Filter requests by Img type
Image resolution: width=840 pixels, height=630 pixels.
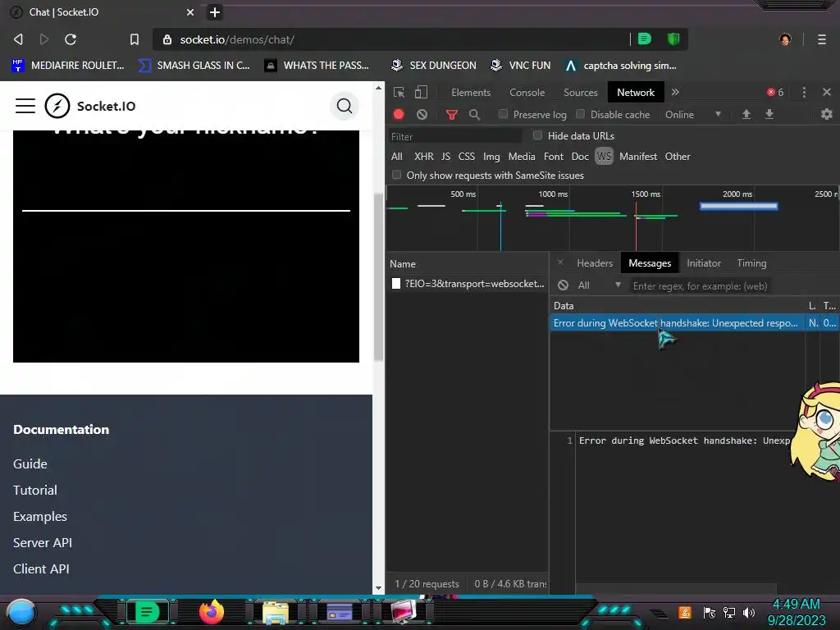tap(491, 157)
